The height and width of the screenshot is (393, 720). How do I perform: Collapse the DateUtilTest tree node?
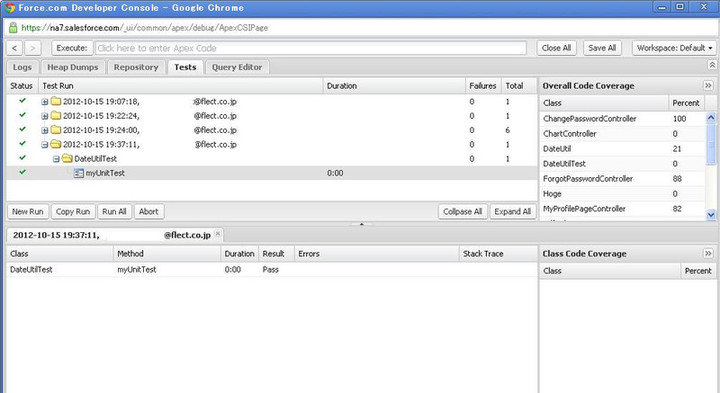tap(56, 159)
